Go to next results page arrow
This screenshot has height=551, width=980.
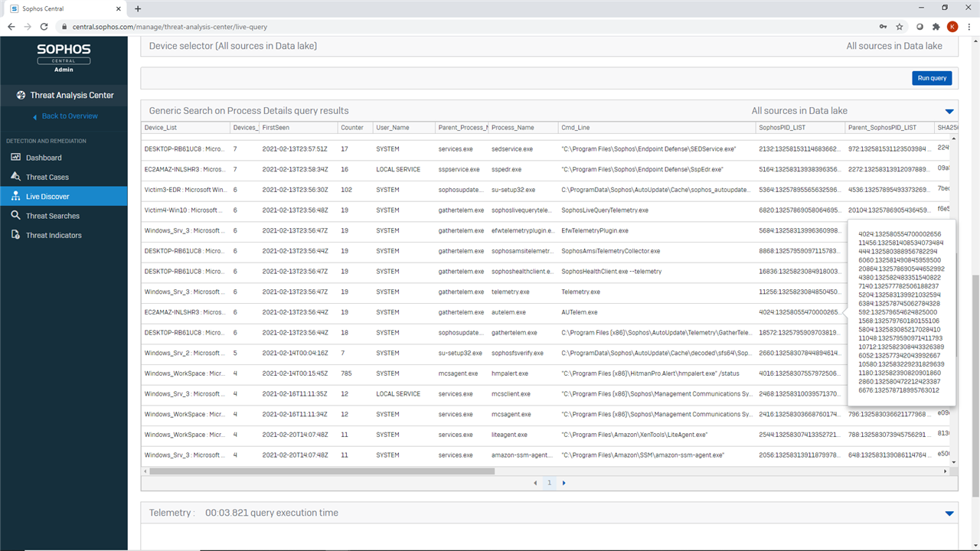(x=564, y=483)
